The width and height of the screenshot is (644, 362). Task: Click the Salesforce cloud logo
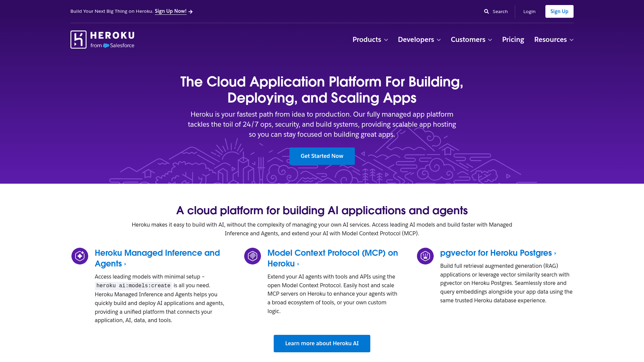[x=106, y=46]
